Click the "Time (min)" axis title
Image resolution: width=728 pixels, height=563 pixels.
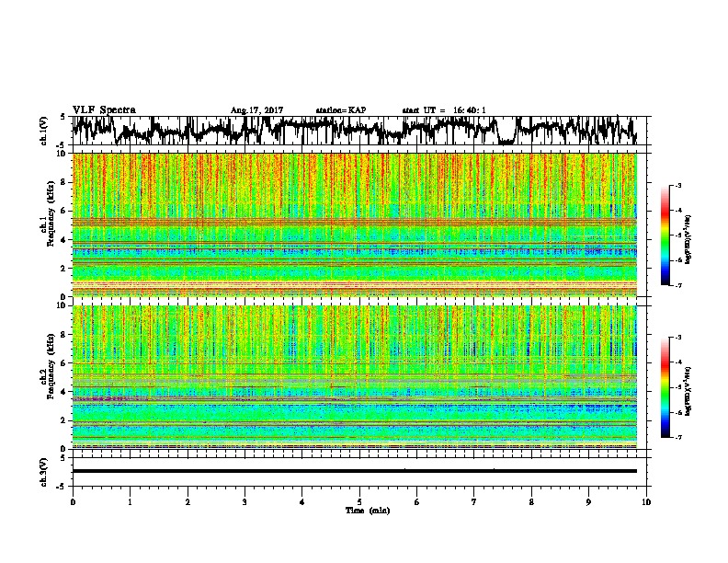368,511
